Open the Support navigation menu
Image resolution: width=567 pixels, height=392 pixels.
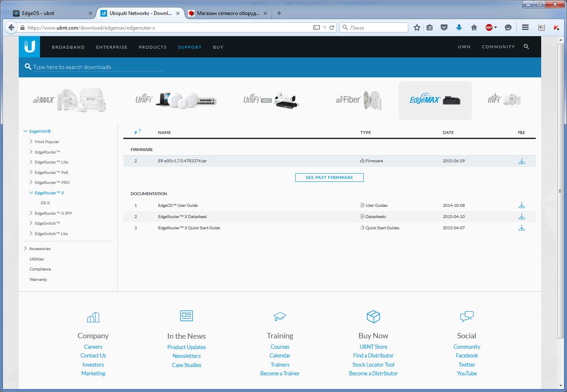[x=190, y=47]
